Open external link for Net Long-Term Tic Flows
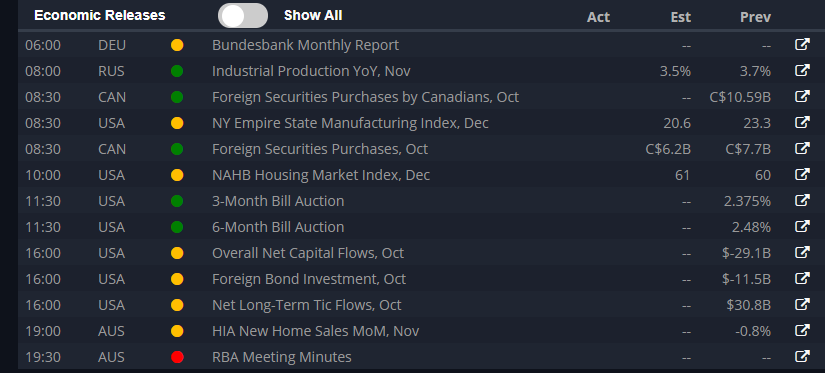This screenshot has width=825, height=373. point(802,305)
